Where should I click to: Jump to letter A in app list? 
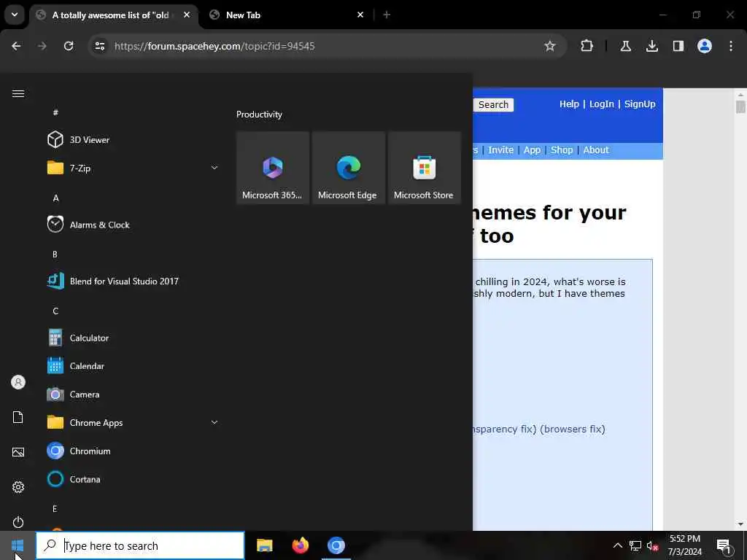55,198
